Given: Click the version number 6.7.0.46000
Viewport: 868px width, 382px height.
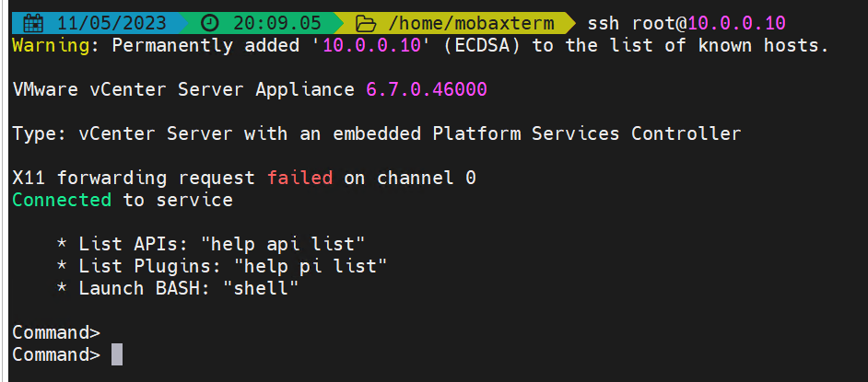Looking at the screenshot, I should pyautogui.click(x=426, y=89).
